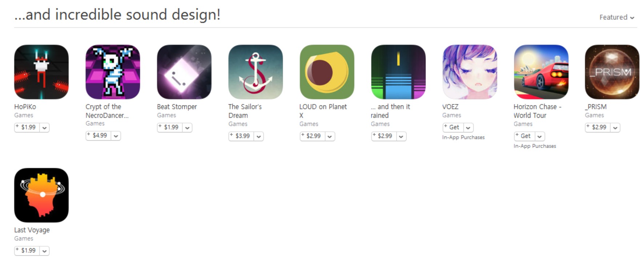Select the Beat Stomper app icon
This screenshot has height=264, width=644.
pyautogui.click(x=184, y=72)
